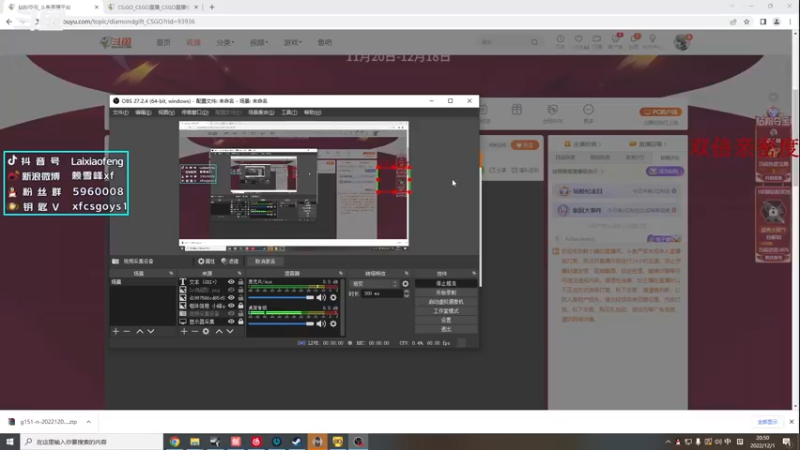Toggle lock on display capture source
The image size is (800, 450).
click(240, 321)
